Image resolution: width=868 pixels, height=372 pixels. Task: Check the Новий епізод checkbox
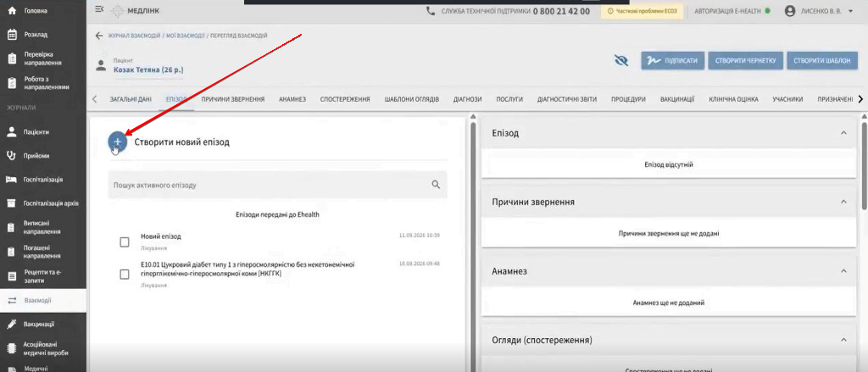point(125,242)
